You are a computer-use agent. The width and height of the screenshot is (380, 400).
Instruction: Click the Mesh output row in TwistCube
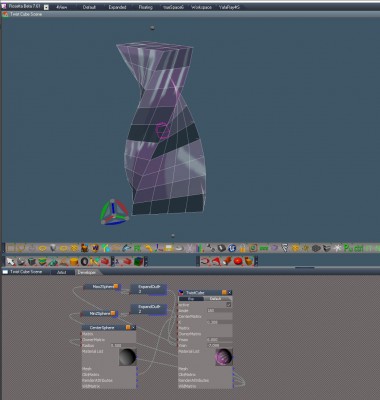click(205, 369)
